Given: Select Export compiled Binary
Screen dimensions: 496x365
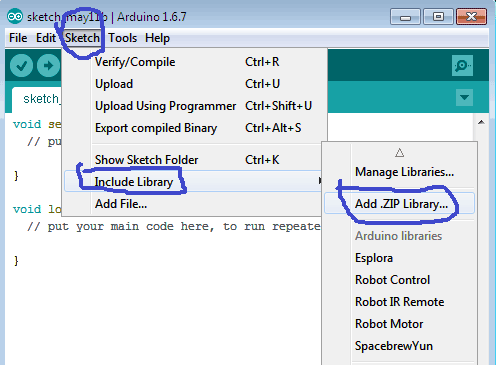Looking at the screenshot, I should click(x=195, y=128).
